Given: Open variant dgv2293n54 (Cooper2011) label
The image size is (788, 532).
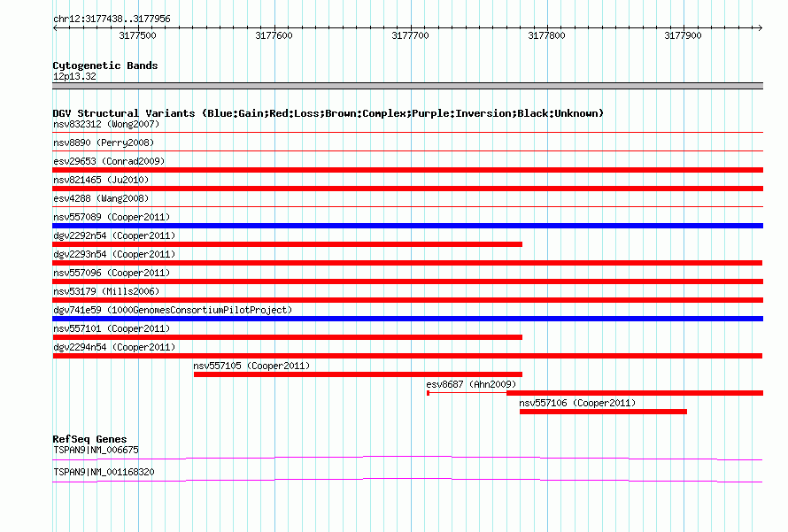Looking at the screenshot, I should [x=114, y=254].
